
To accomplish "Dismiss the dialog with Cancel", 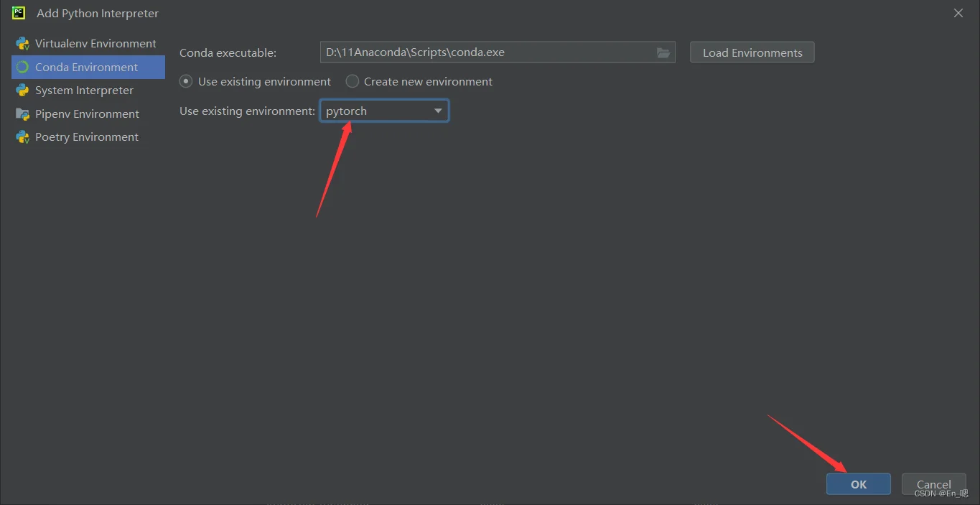I will 933,483.
